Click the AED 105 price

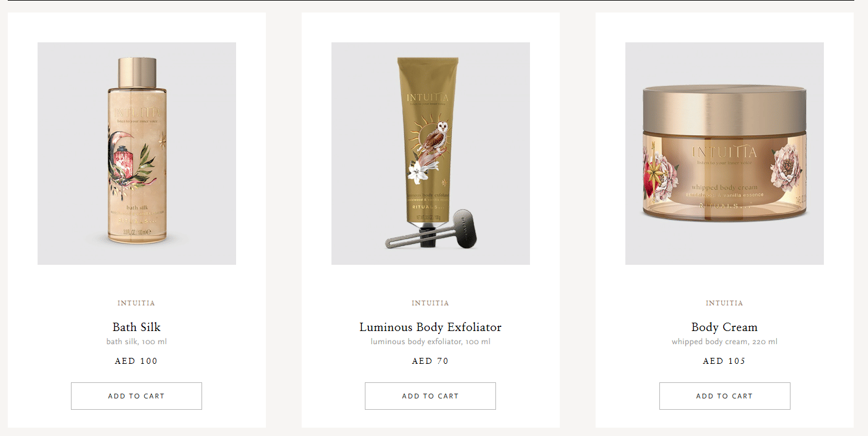click(724, 361)
